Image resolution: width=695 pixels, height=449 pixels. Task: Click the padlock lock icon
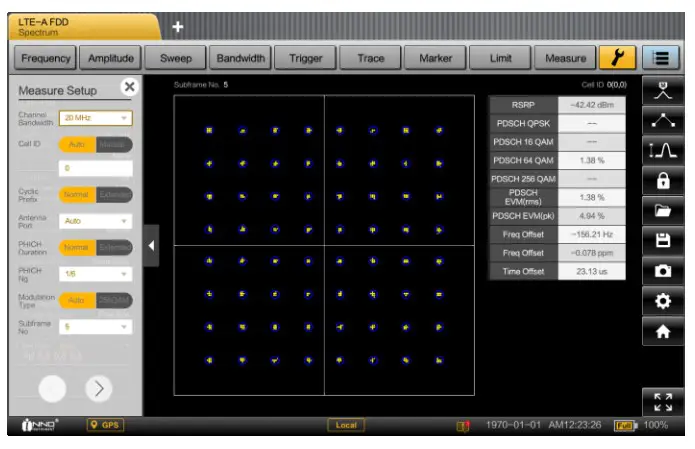click(x=663, y=180)
